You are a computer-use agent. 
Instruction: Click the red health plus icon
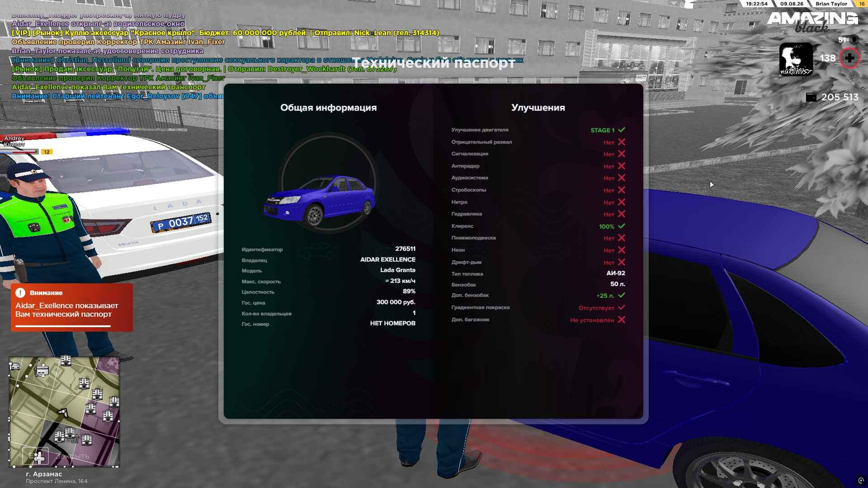[849, 58]
